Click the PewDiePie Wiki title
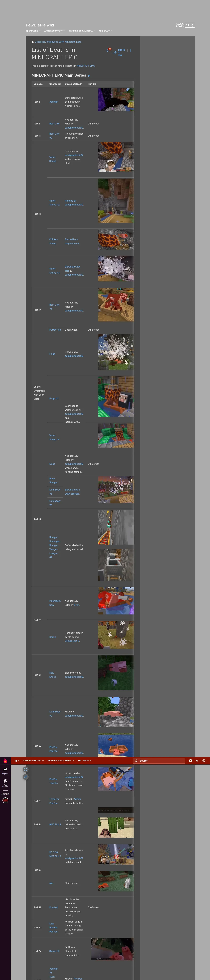The image size is (210, 980). (40, 25)
